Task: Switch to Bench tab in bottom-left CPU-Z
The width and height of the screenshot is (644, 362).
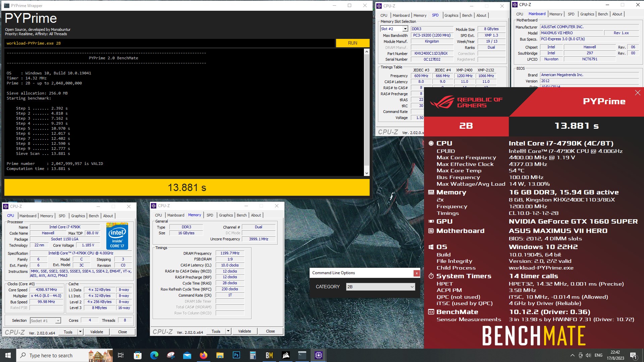Action: (94, 216)
